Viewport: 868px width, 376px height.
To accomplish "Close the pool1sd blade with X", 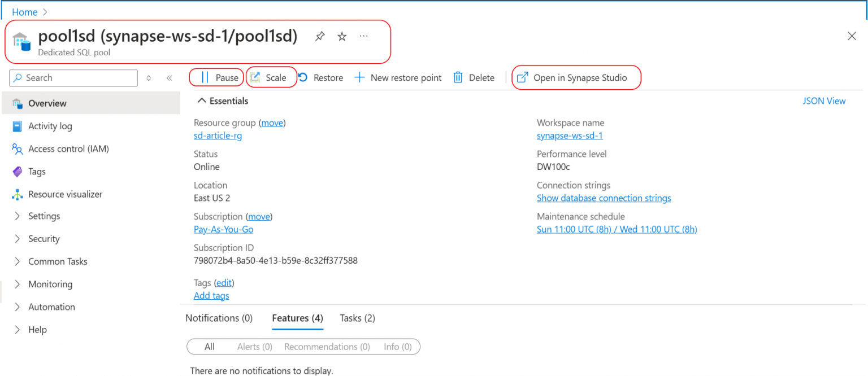I will click(852, 36).
